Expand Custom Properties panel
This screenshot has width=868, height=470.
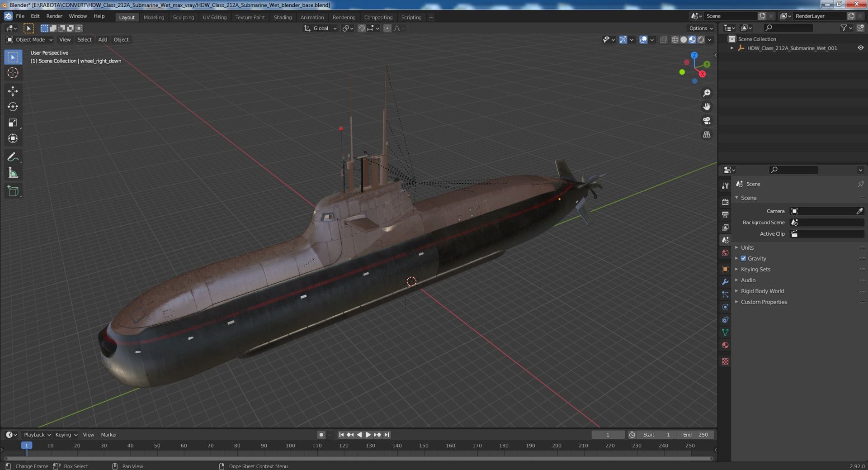pyautogui.click(x=764, y=302)
